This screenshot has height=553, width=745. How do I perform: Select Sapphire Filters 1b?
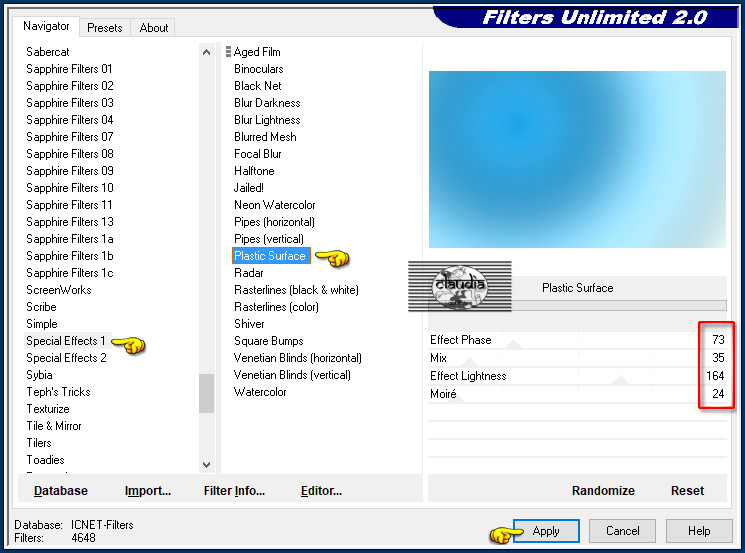click(70, 256)
